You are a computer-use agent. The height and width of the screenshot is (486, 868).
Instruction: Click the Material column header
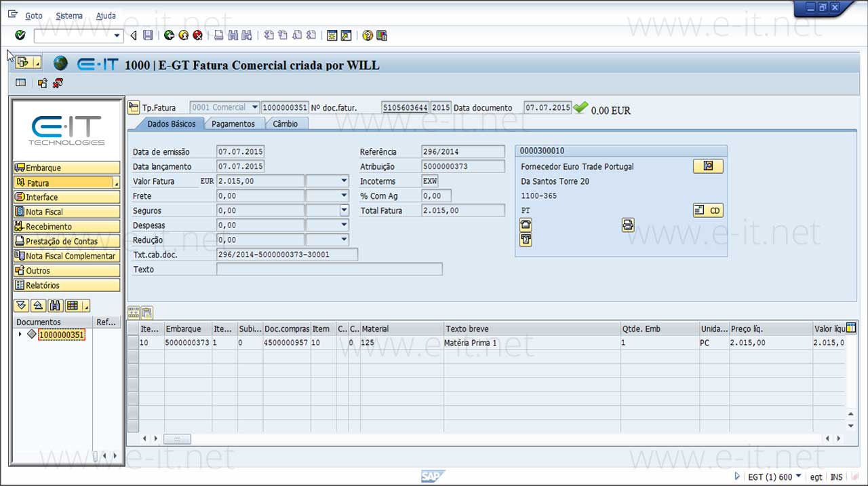(401, 329)
